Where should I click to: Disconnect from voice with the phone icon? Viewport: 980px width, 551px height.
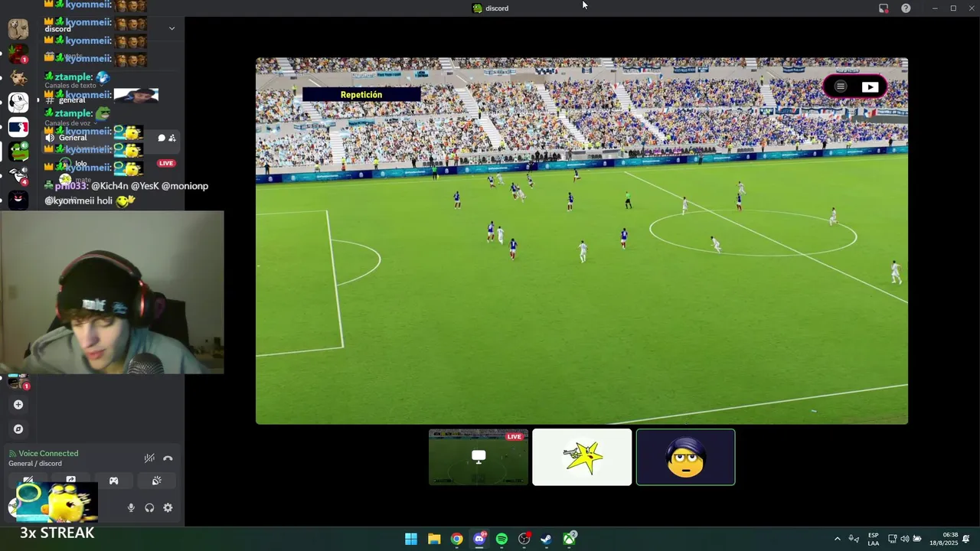168,458
